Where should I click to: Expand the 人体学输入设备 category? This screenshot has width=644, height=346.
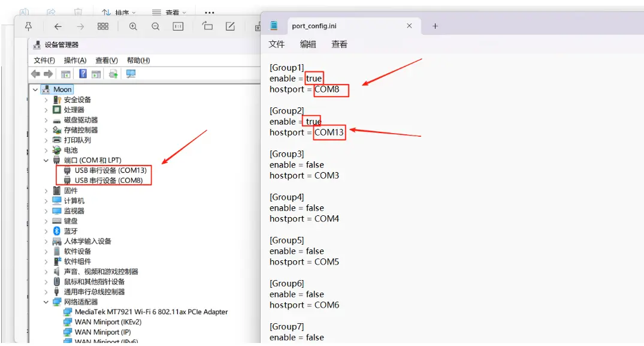46,241
